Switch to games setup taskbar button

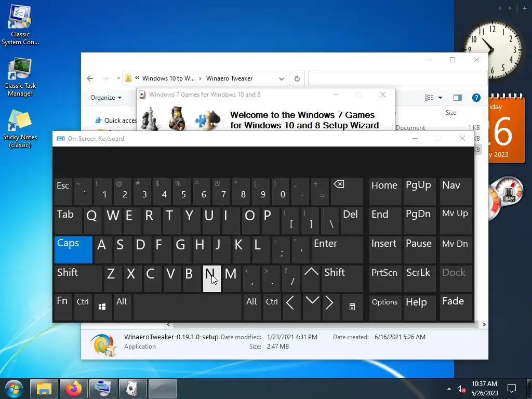133,389
